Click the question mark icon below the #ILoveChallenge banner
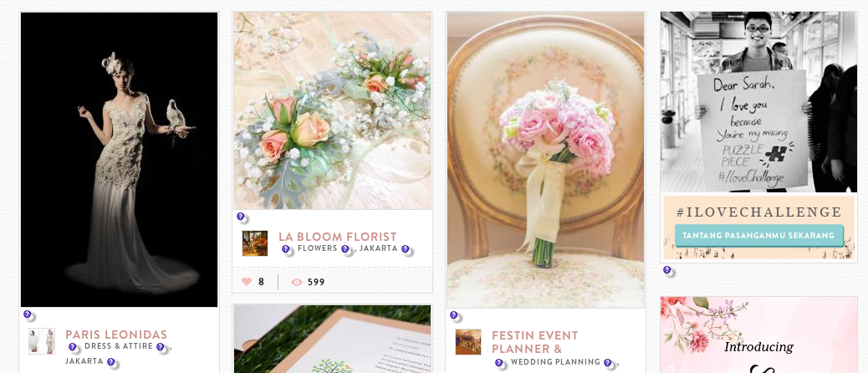This screenshot has height=373, width=868. 669,271
